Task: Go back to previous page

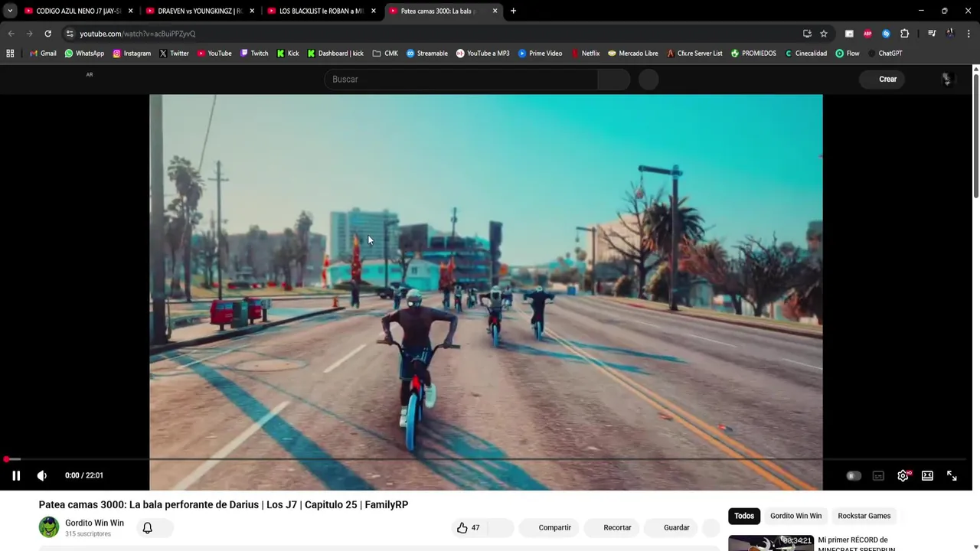Action: click(x=11, y=34)
